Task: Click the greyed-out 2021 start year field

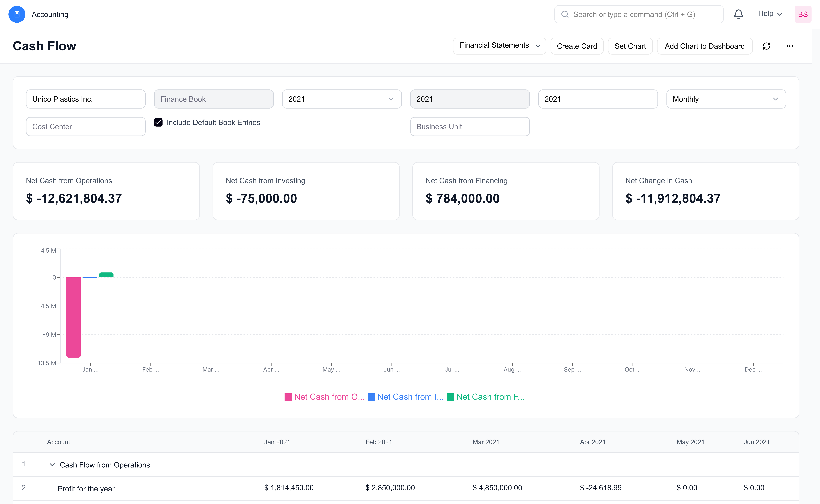Action: (x=470, y=99)
